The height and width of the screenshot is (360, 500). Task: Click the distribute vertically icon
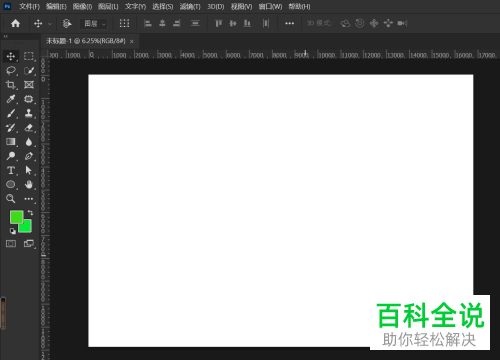[x=195, y=23]
